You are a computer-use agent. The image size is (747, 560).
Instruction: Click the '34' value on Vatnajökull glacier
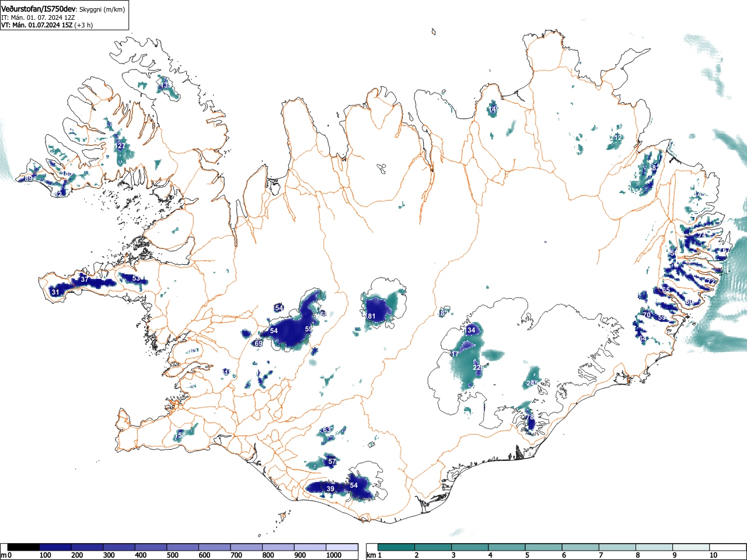click(472, 330)
